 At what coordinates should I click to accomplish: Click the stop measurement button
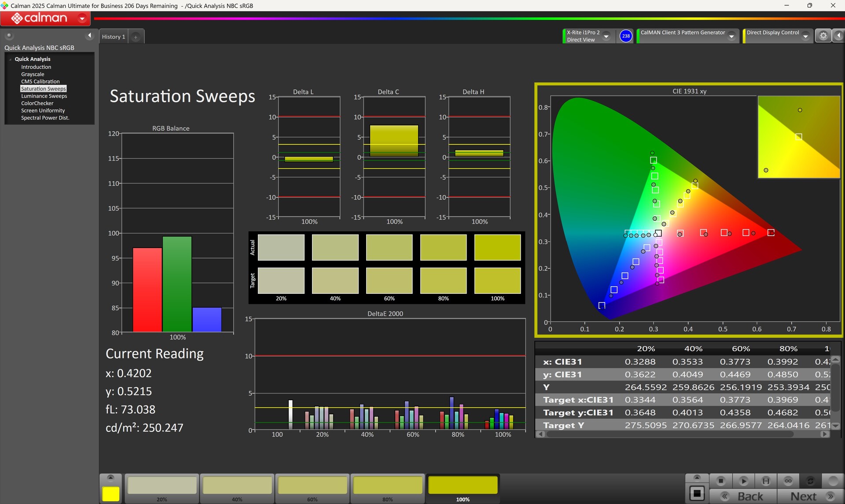[x=720, y=481]
